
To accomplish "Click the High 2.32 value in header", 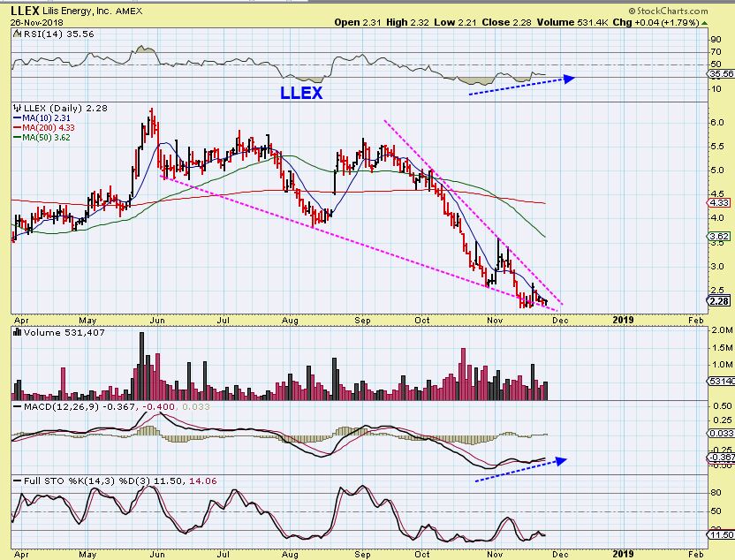I will (407, 22).
